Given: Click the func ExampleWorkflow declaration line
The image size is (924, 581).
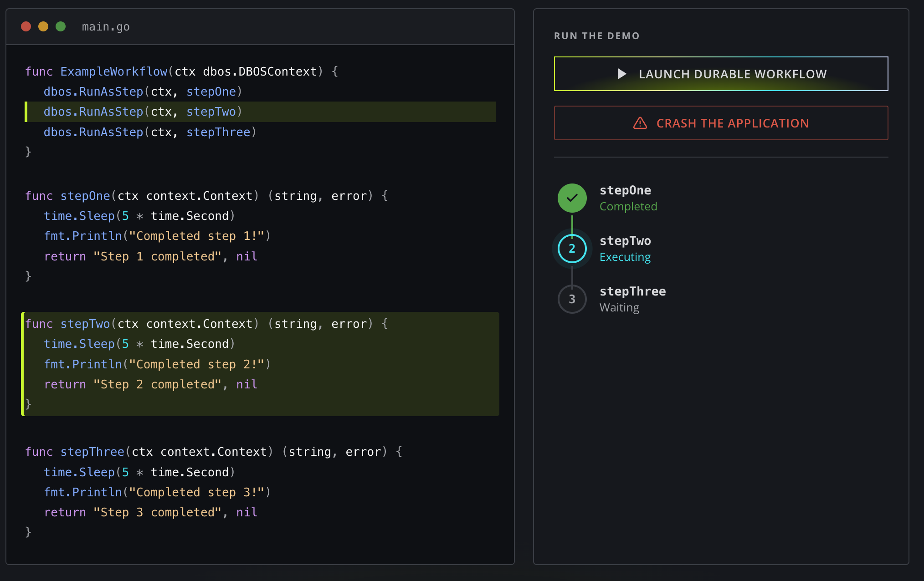Looking at the screenshot, I should point(182,71).
